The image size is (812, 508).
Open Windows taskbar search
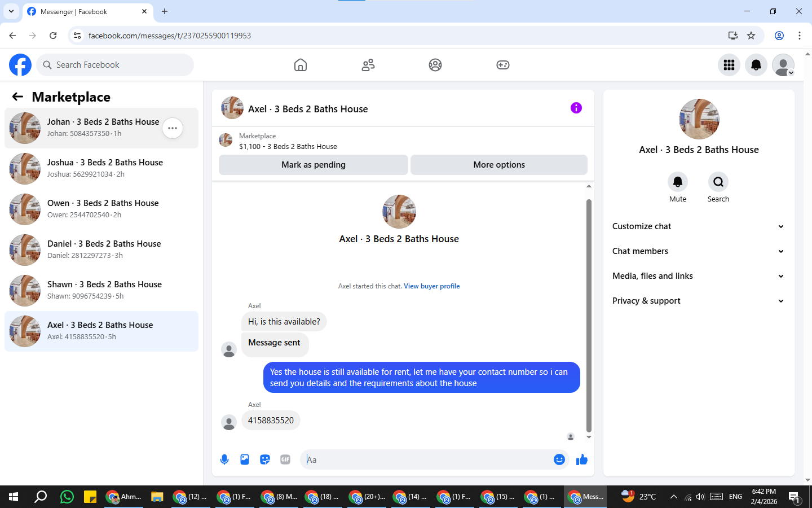(41, 497)
